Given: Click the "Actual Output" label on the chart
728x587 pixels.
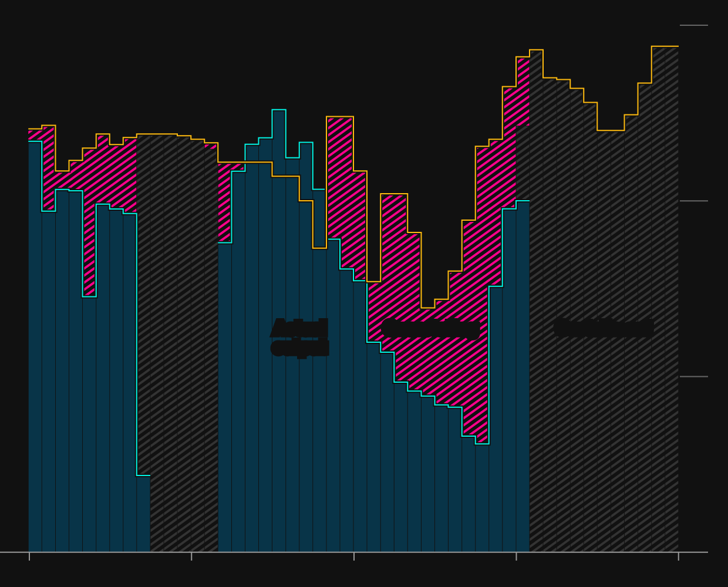Looking at the screenshot, I should [299, 338].
